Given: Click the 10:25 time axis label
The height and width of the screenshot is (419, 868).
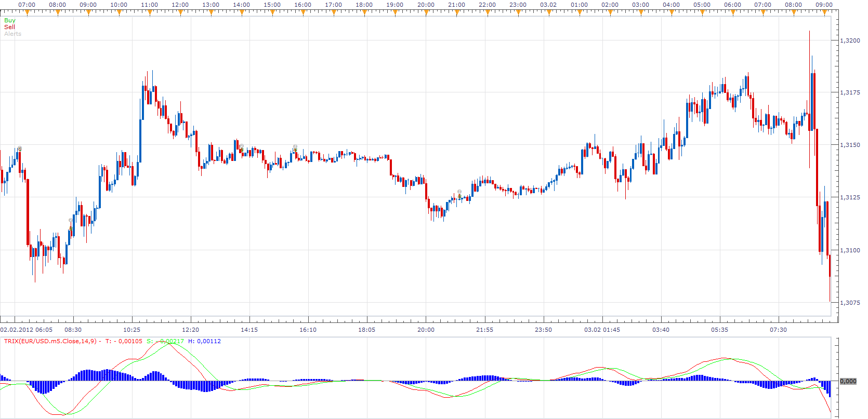Looking at the screenshot, I should tap(132, 330).
